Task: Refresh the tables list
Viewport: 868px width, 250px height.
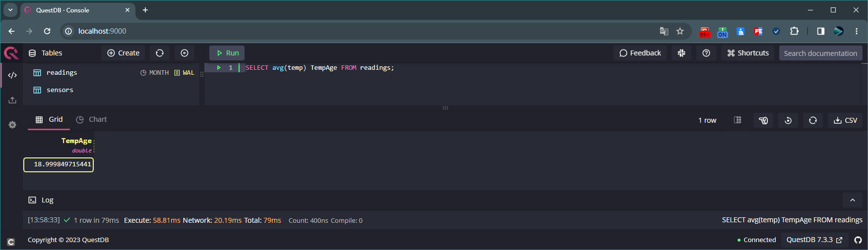Action: 160,53
